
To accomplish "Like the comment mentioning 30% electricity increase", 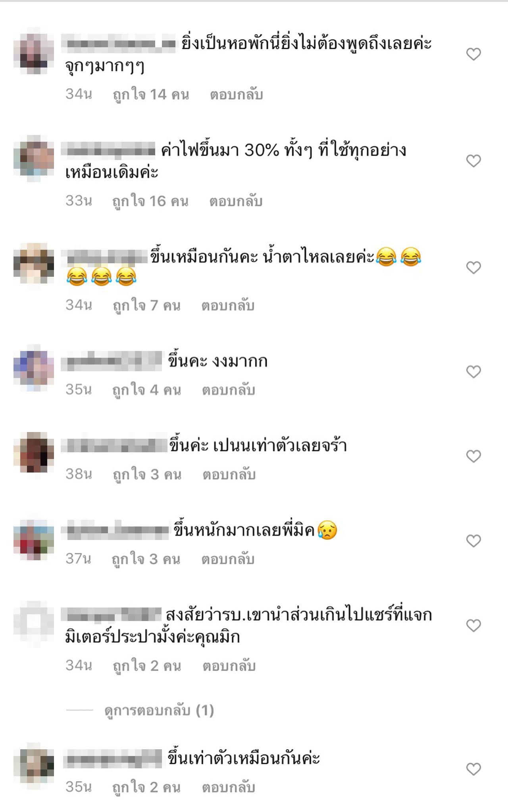I will pos(473,161).
